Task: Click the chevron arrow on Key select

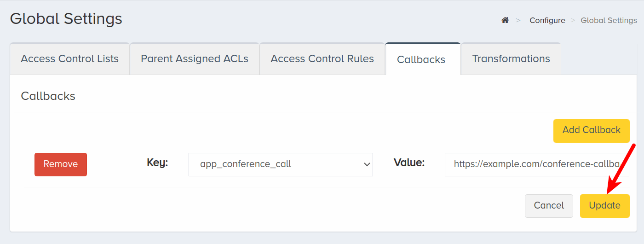Action: [367, 164]
